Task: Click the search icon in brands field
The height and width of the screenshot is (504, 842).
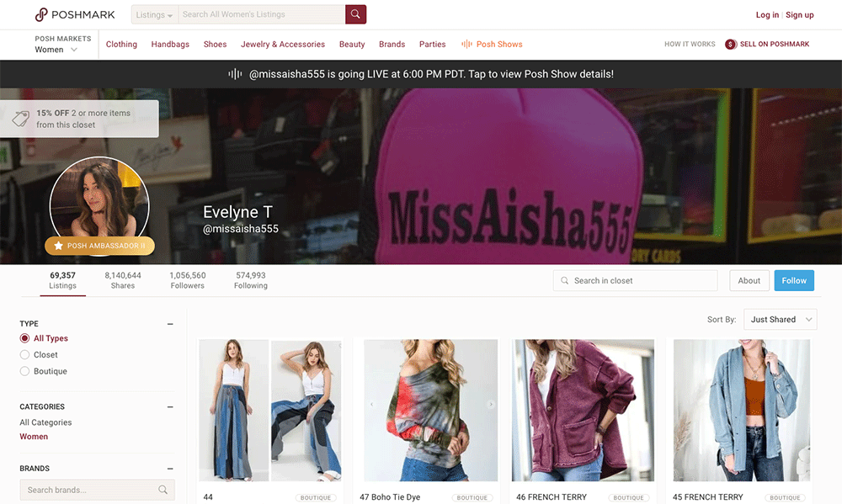Action: [x=163, y=490]
